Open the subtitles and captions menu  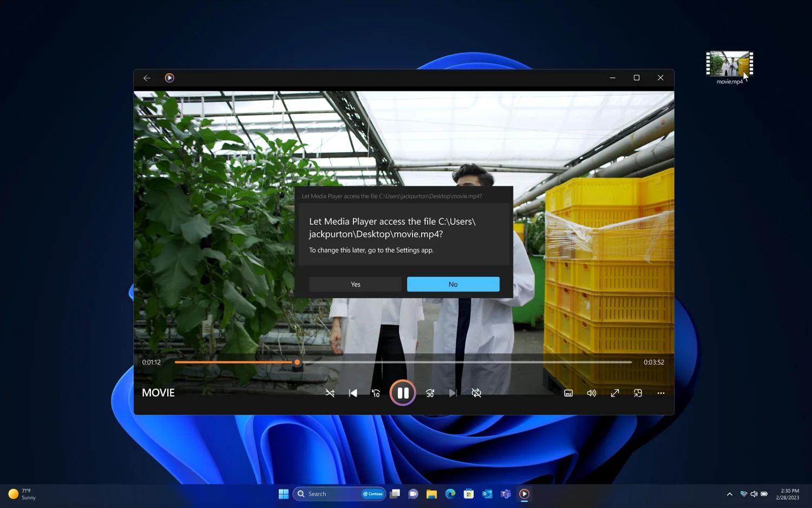point(568,393)
